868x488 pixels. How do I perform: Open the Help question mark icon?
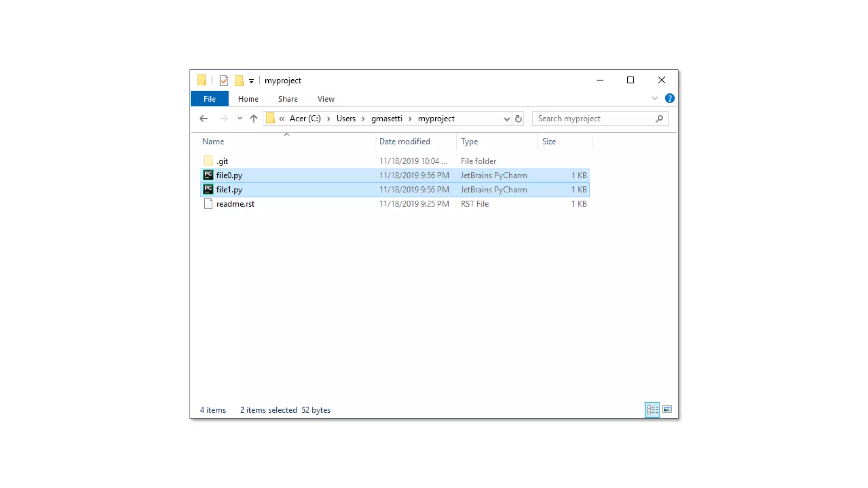[669, 98]
